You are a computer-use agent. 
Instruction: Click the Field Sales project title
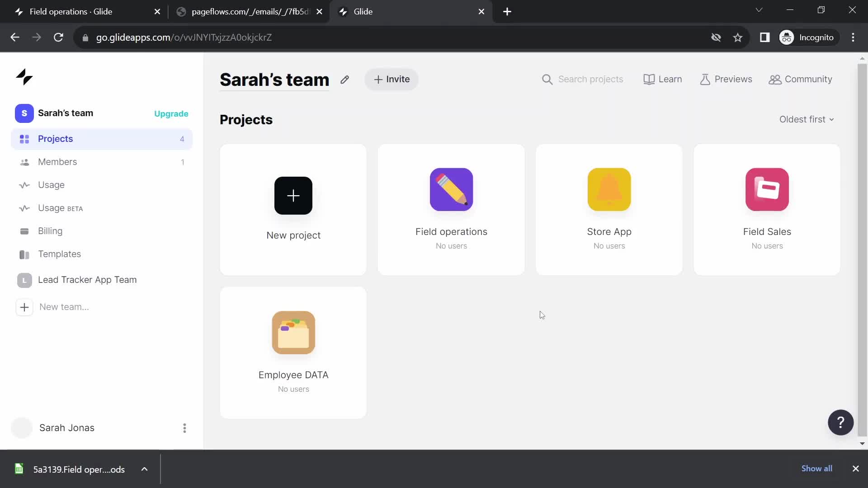[767, 232]
